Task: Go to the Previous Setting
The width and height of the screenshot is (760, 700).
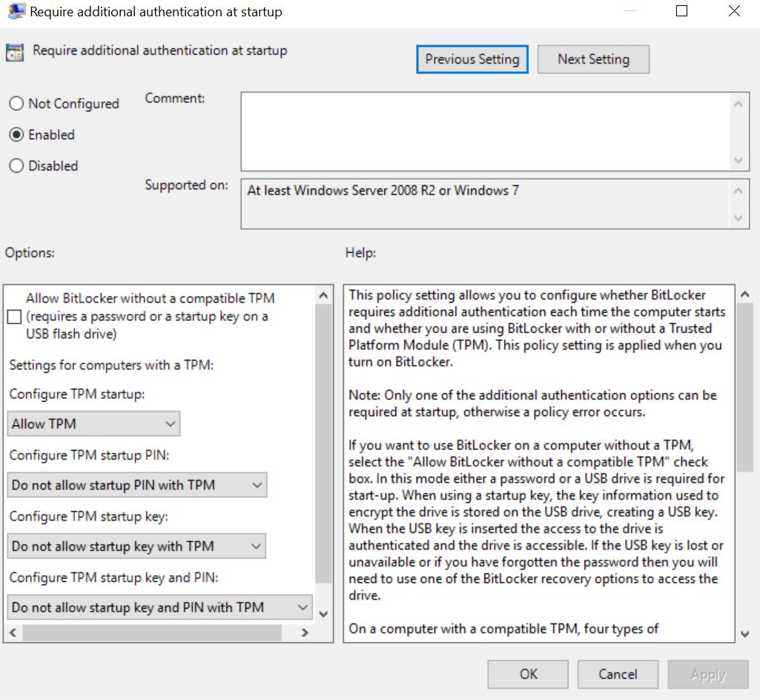Action: (x=472, y=59)
